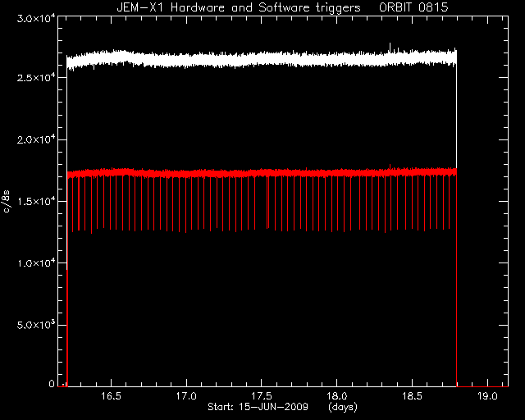This screenshot has height=420, width=525.
Task: Click the Start: 15-JUN-2009 label
Action: point(258,407)
